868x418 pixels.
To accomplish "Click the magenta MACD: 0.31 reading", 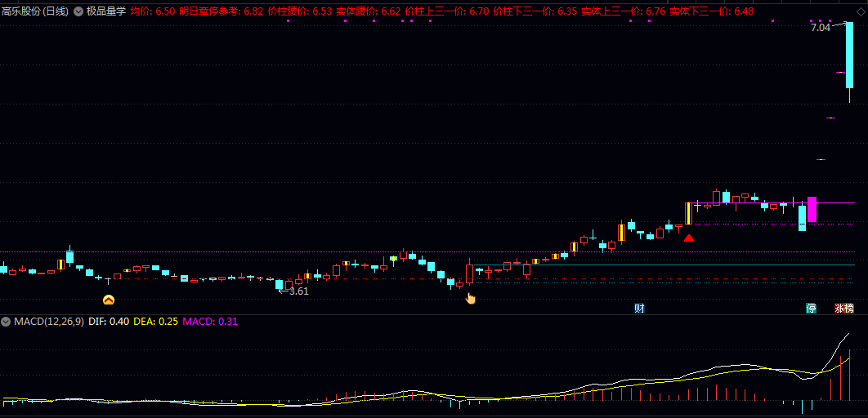I will [210, 321].
